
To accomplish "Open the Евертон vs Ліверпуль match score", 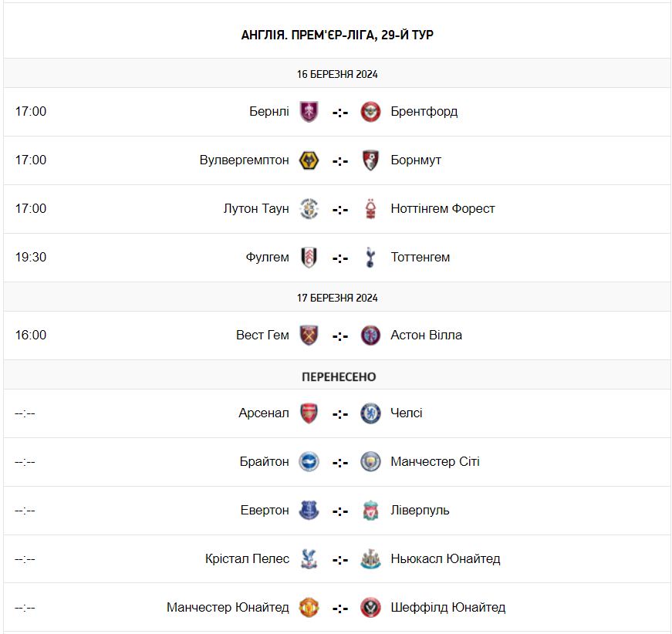I will (340, 511).
